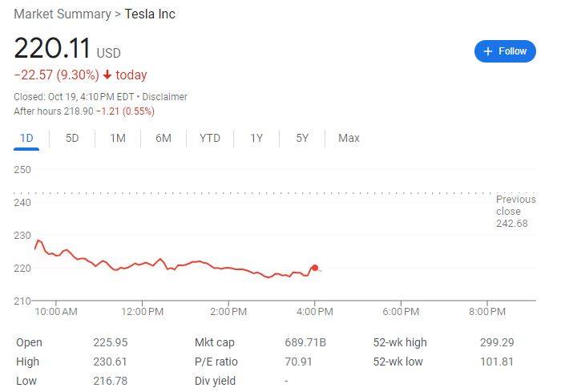Show the 6M price chart

[163, 138]
